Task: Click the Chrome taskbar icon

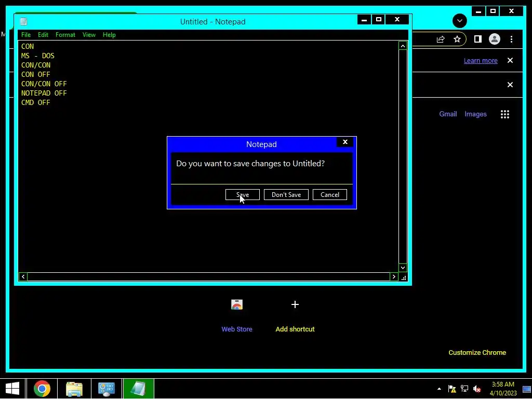Action: (x=42, y=389)
